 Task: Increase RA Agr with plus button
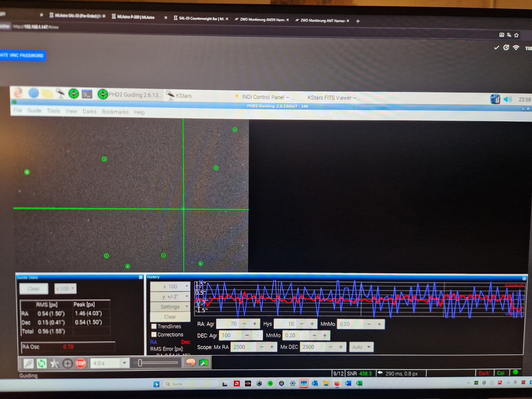click(x=255, y=324)
